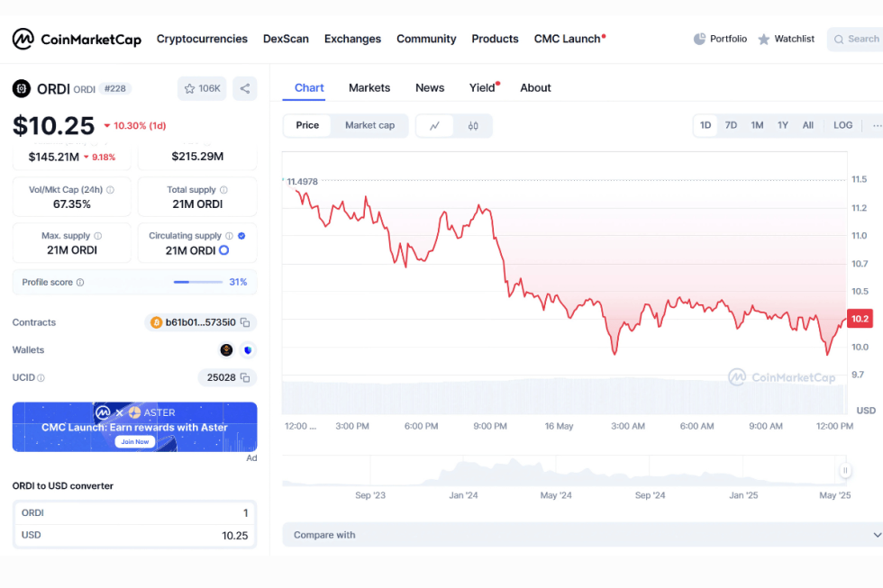Click the Portfolio pie chart icon
This screenshot has height=588, width=883.
[700, 39]
